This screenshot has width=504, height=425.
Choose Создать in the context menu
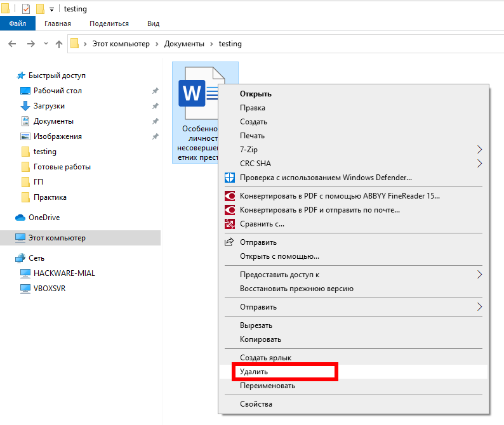[354, 122]
